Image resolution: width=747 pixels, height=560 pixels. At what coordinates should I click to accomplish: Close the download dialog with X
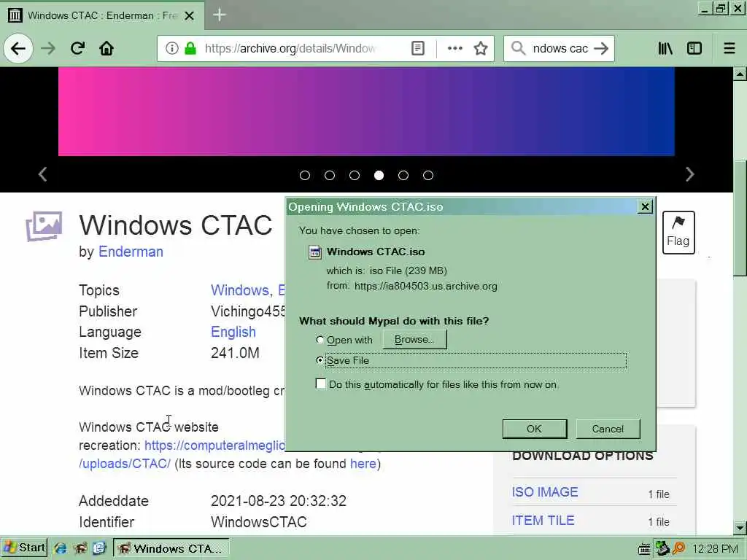click(x=645, y=206)
